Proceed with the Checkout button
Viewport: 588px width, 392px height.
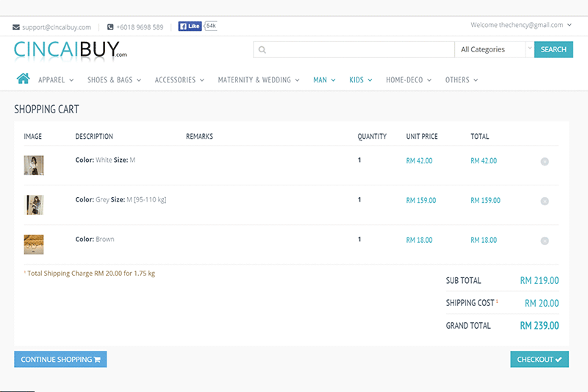pos(539,360)
